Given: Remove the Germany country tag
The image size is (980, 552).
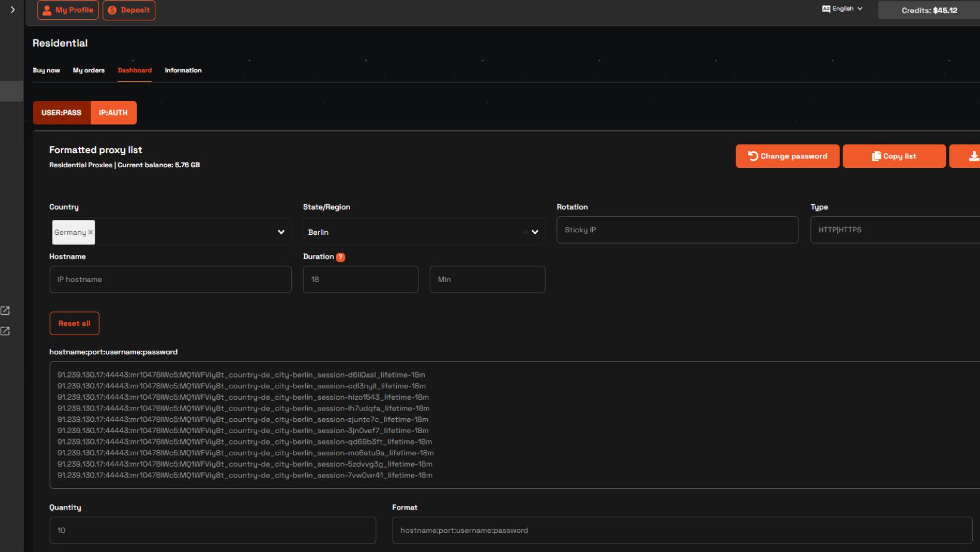Looking at the screenshot, I should point(91,232).
